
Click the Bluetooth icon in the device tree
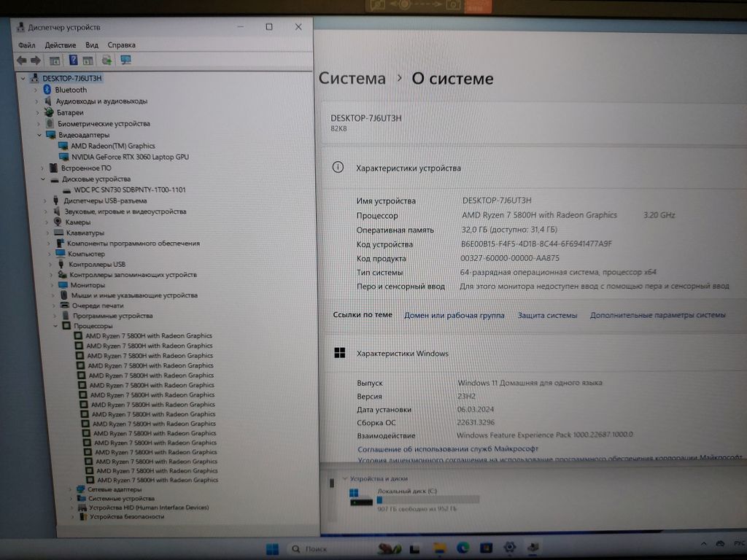(x=47, y=90)
